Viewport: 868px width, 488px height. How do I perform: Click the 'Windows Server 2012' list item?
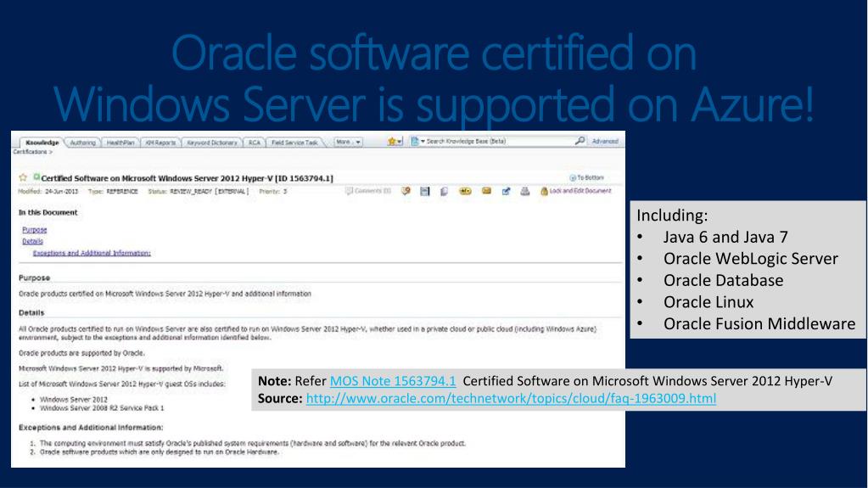click(74, 400)
